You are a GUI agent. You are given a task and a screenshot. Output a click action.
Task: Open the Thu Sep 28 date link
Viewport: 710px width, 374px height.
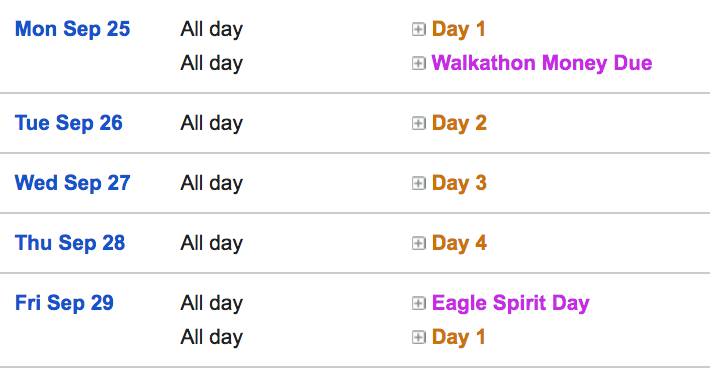tap(70, 243)
